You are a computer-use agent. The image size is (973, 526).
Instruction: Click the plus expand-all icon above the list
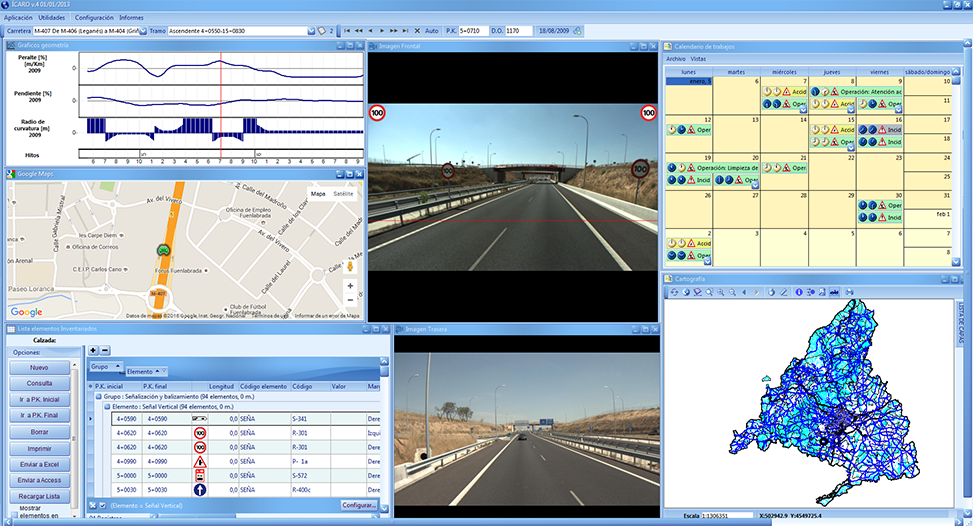93,350
